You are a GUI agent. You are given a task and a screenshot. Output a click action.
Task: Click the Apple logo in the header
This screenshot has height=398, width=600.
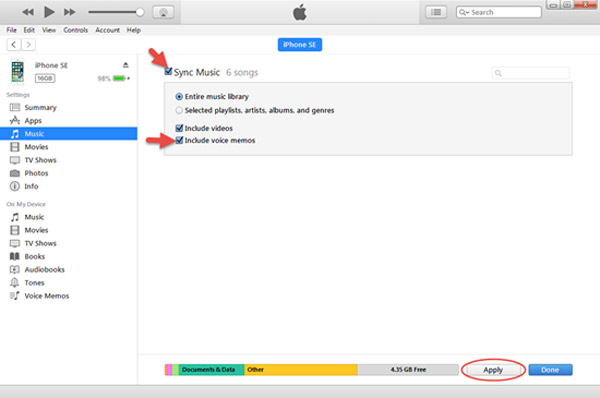300,12
